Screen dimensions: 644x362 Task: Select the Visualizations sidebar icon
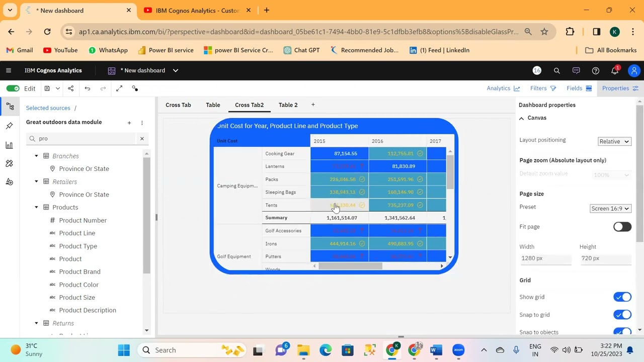coord(10,145)
